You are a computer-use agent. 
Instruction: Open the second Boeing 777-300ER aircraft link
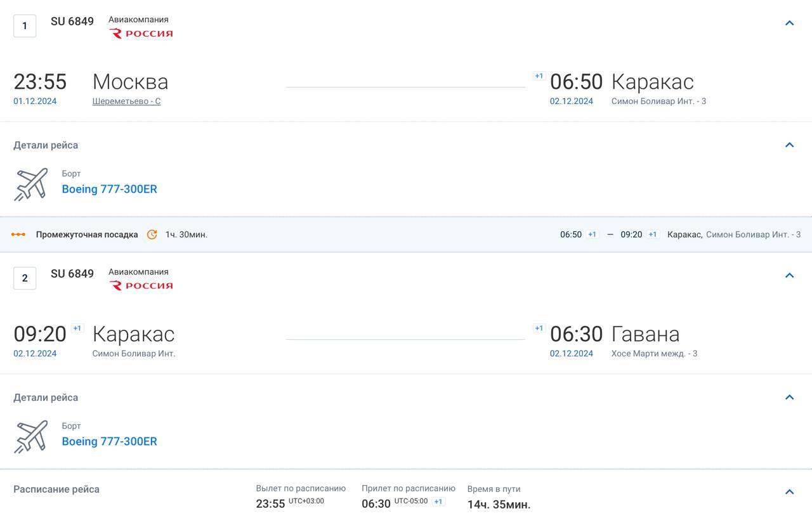[109, 441]
